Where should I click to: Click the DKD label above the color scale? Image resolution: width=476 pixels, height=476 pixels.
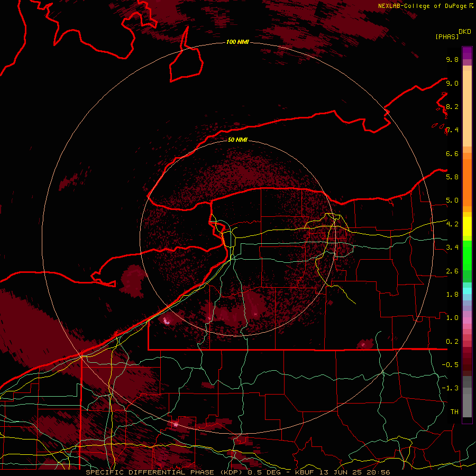[464, 32]
